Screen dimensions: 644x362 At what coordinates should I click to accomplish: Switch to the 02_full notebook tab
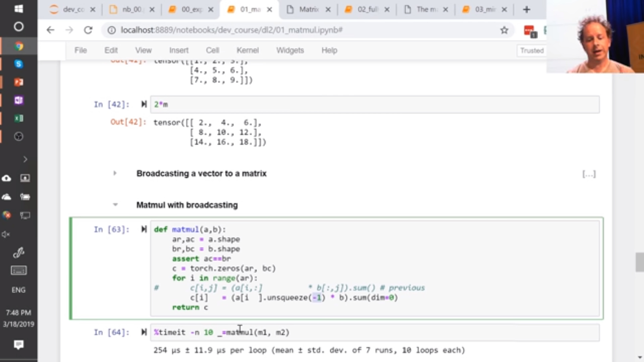coord(367,9)
